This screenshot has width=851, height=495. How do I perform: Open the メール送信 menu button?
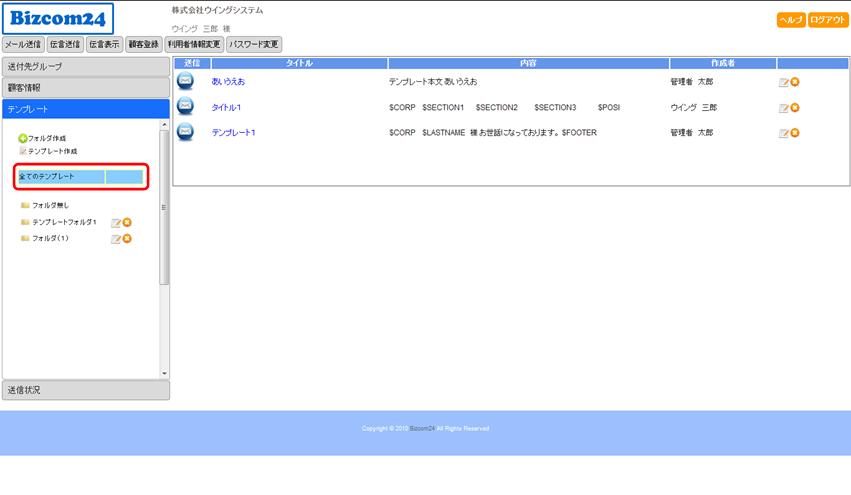[x=23, y=45]
